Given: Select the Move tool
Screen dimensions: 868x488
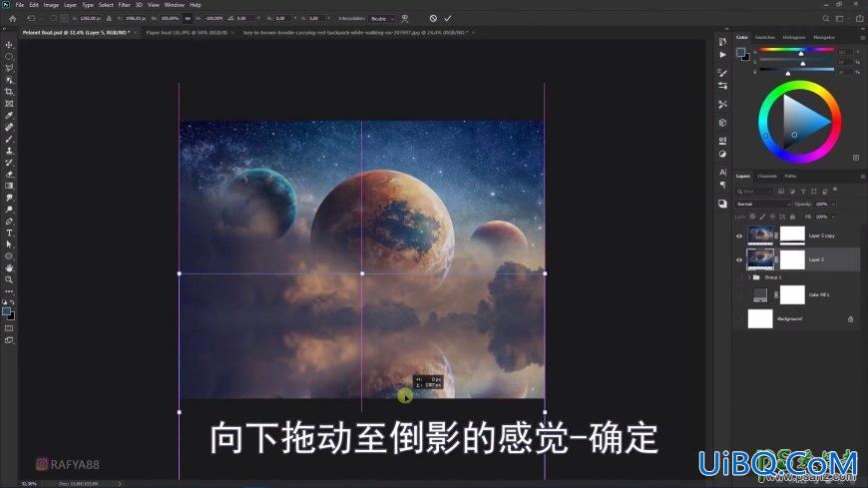Looking at the screenshot, I should pyautogui.click(x=9, y=45).
